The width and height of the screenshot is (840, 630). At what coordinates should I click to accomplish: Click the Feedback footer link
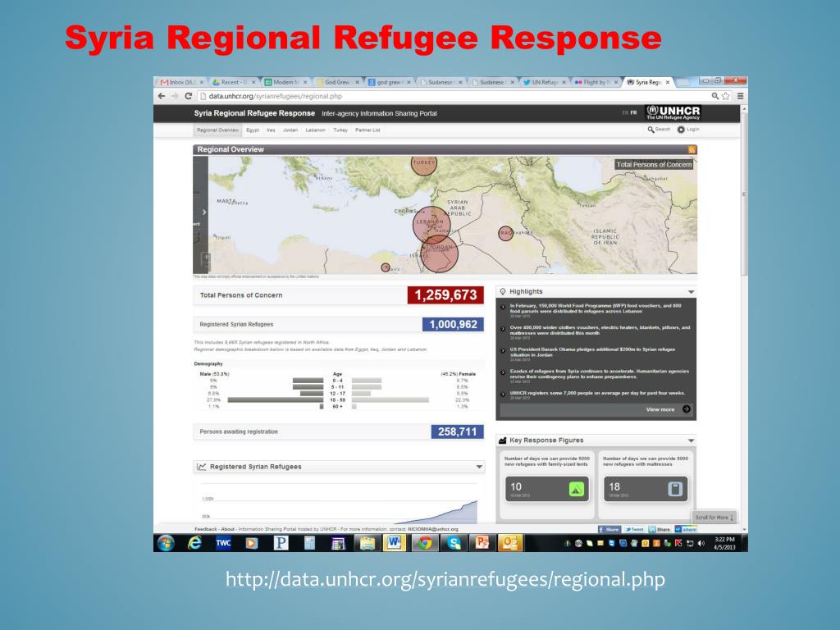click(206, 529)
